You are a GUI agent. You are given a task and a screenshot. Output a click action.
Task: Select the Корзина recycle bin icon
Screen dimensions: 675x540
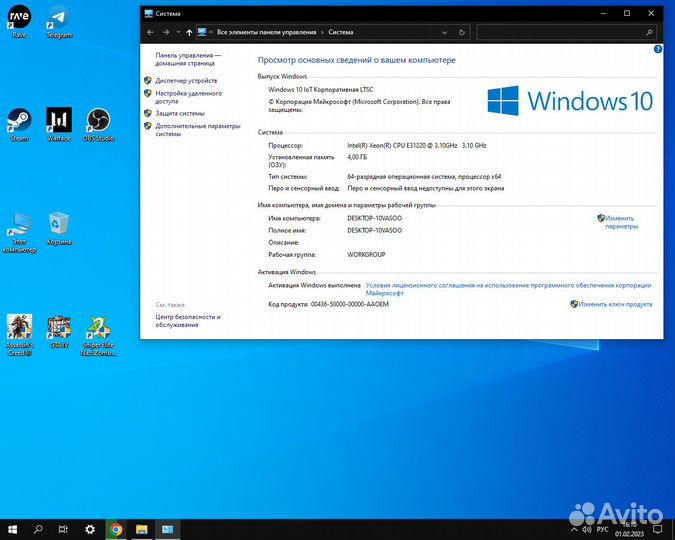59,229
